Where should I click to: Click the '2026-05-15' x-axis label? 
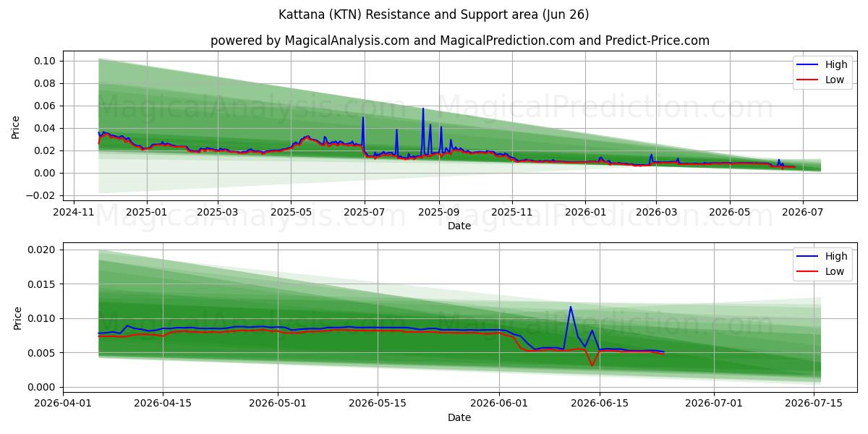377,405
